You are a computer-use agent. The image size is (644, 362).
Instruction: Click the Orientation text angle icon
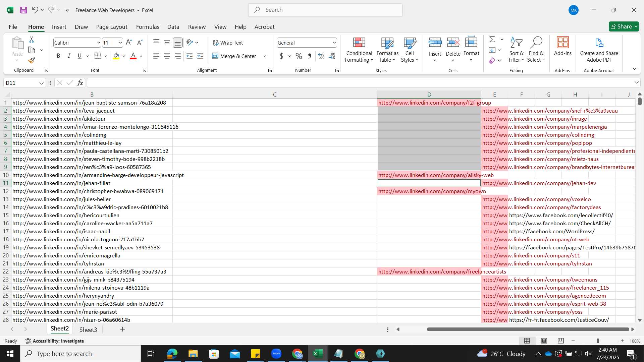click(190, 43)
